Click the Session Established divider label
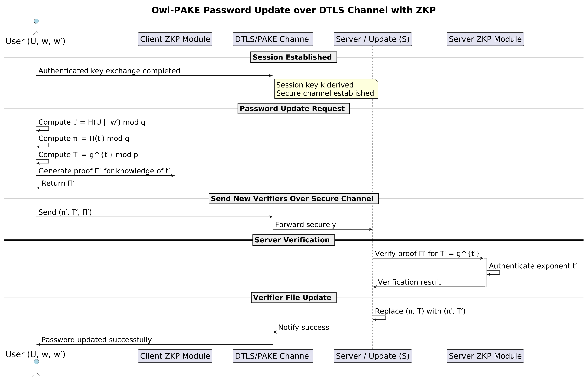Screen dimensions: 588x382 pyautogui.click(x=293, y=57)
